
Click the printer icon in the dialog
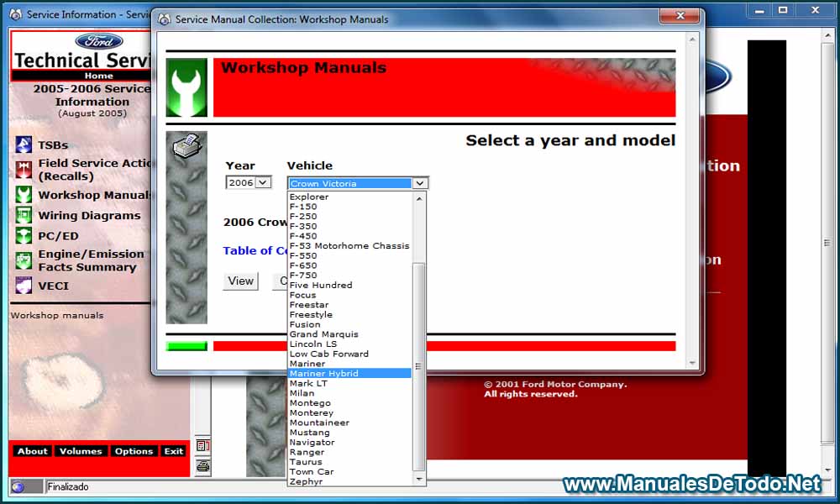186,145
